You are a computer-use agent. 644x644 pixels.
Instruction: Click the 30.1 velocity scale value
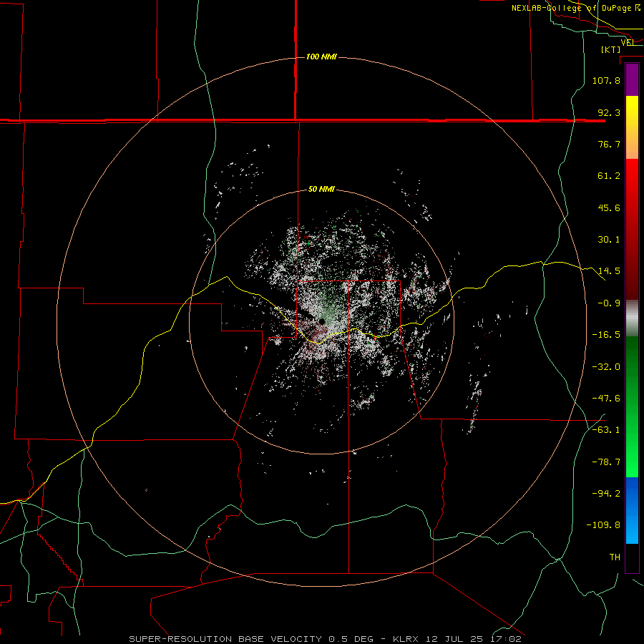609,240
